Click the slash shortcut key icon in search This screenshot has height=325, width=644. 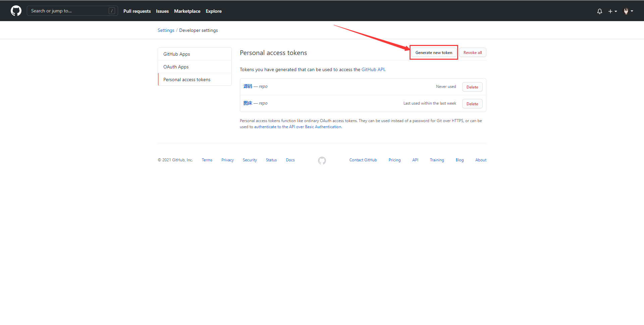coord(112,11)
